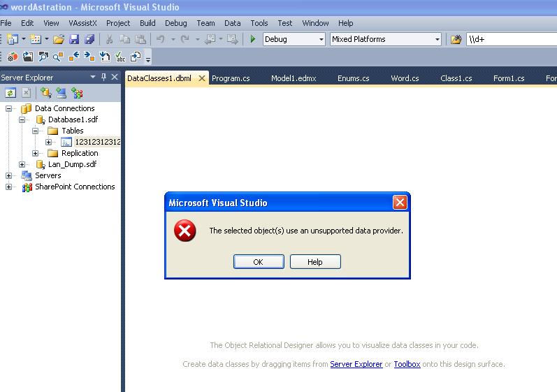Viewport: 557px width, 392px height.
Task: Close the Microsoft Visual Studio error dialog
Action: pyautogui.click(x=400, y=203)
